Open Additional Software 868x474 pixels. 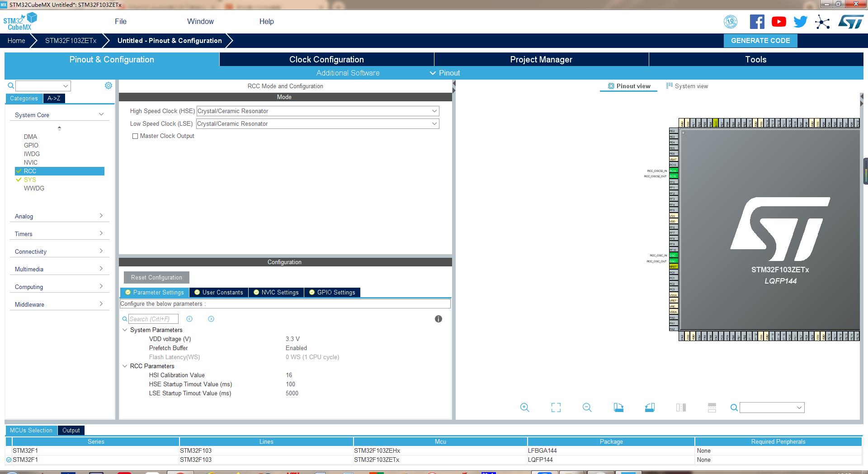click(x=348, y=73)
